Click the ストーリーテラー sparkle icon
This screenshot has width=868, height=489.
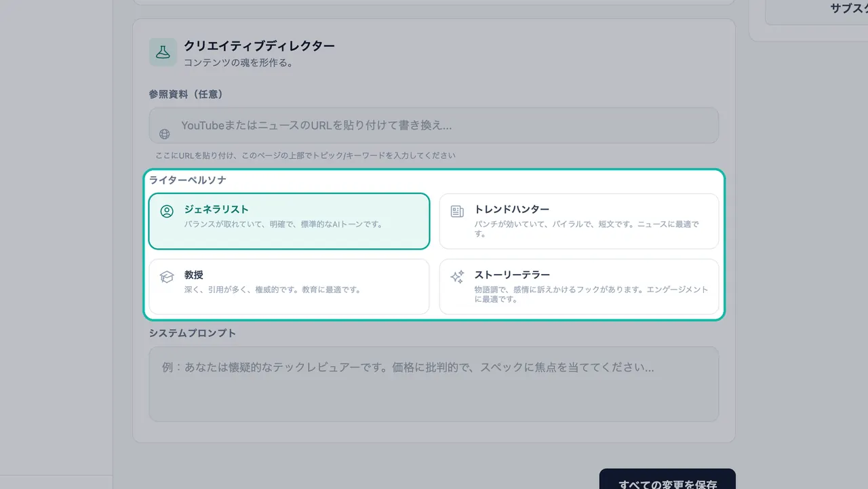pos(457,277)
